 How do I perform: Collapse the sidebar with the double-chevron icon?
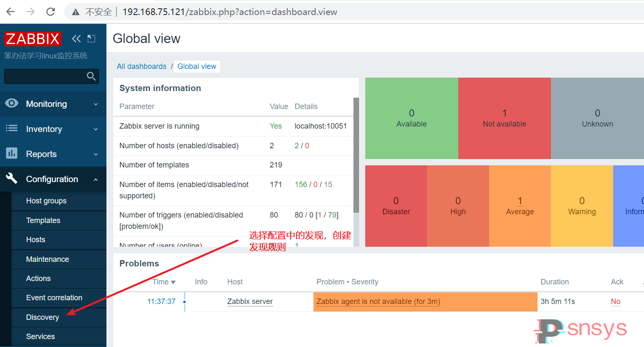pyautogui.click(x=76, y=39)
